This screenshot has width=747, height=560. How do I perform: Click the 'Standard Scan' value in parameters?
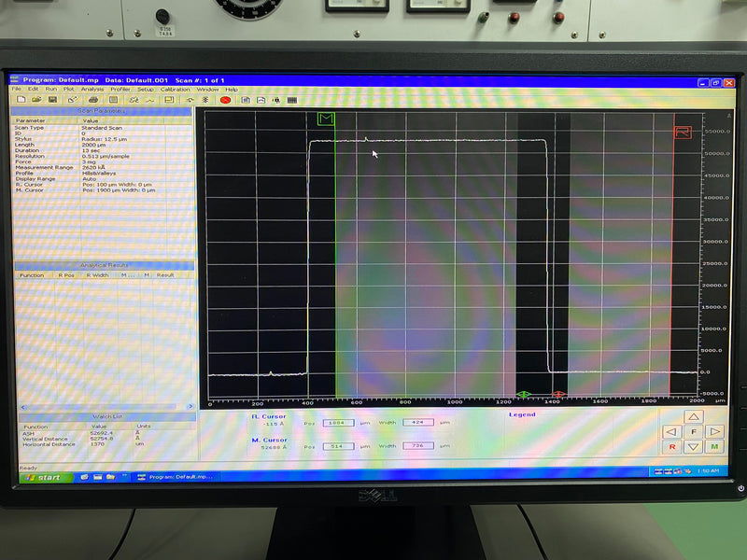click(102, 128)
